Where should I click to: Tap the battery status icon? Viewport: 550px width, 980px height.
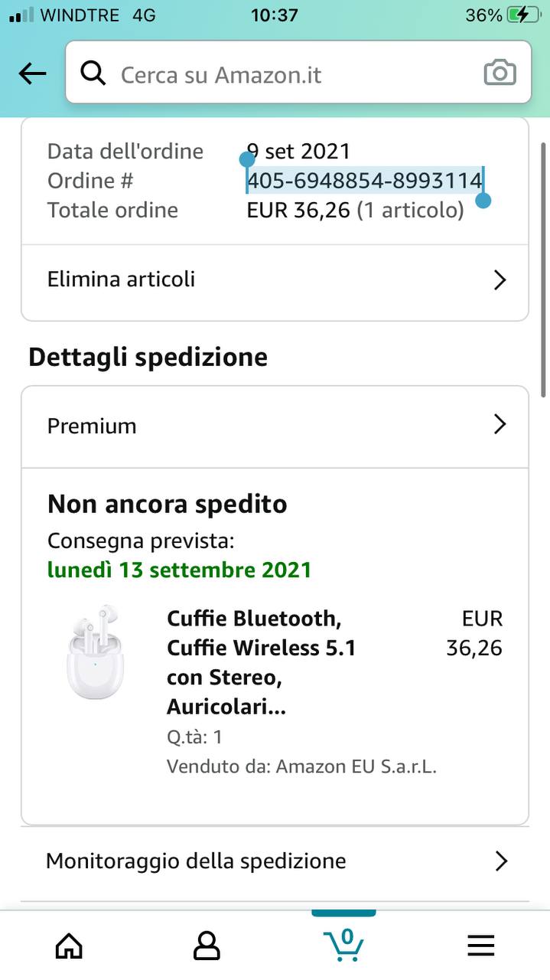point(523,15)
